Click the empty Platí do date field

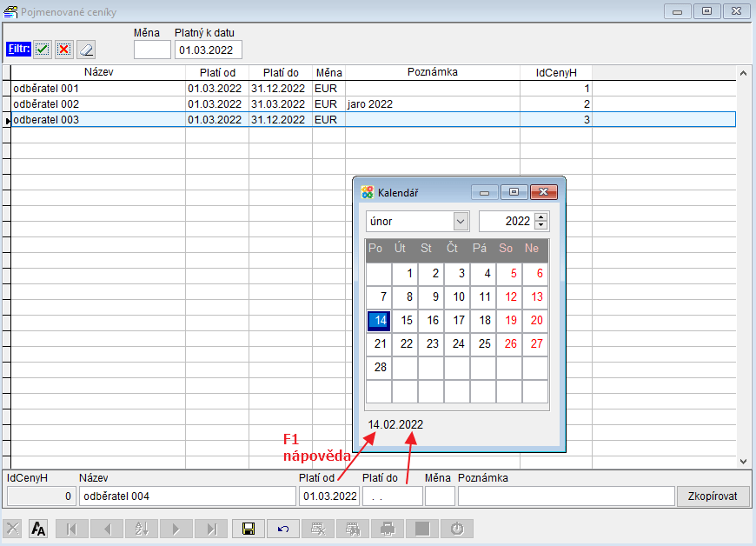point(393,496)
